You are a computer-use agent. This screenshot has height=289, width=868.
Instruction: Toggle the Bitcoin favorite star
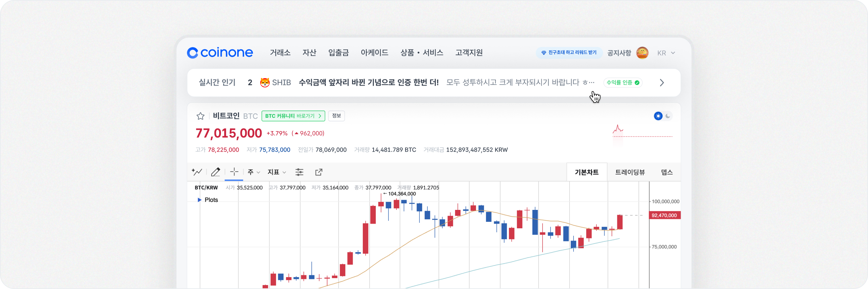[200, 116]
